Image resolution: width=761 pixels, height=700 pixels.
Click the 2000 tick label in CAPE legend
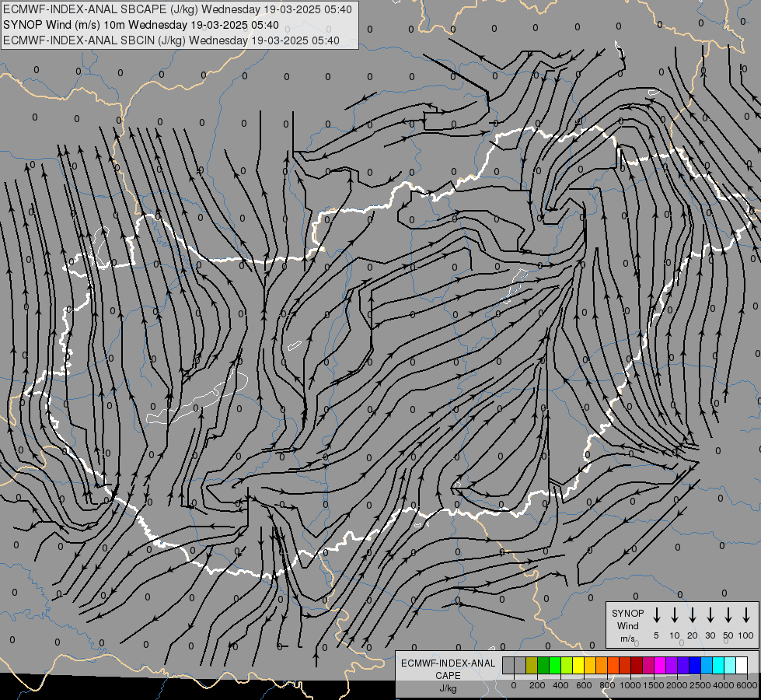(x=676, y=685)
